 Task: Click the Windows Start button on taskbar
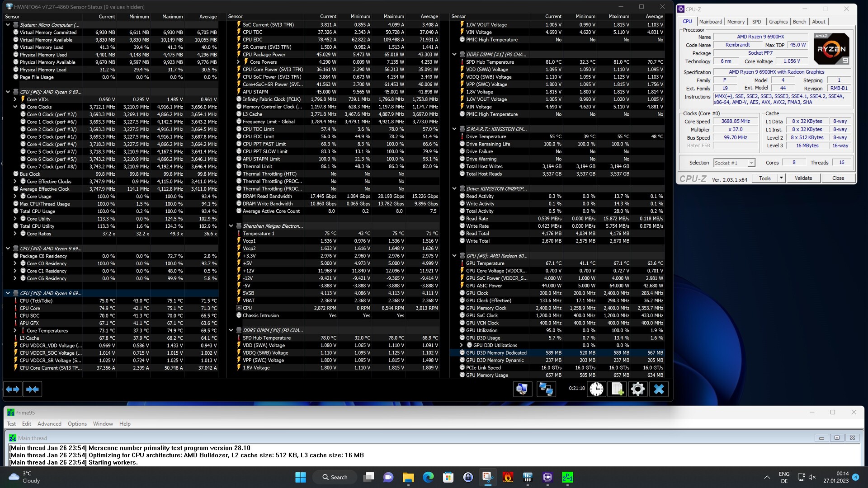[301, 477]
